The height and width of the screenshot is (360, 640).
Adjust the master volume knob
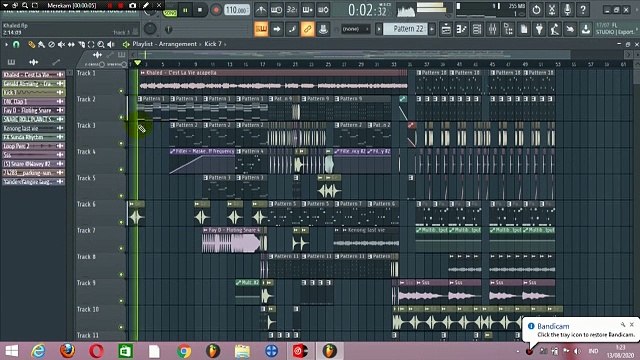click(150, 29)
